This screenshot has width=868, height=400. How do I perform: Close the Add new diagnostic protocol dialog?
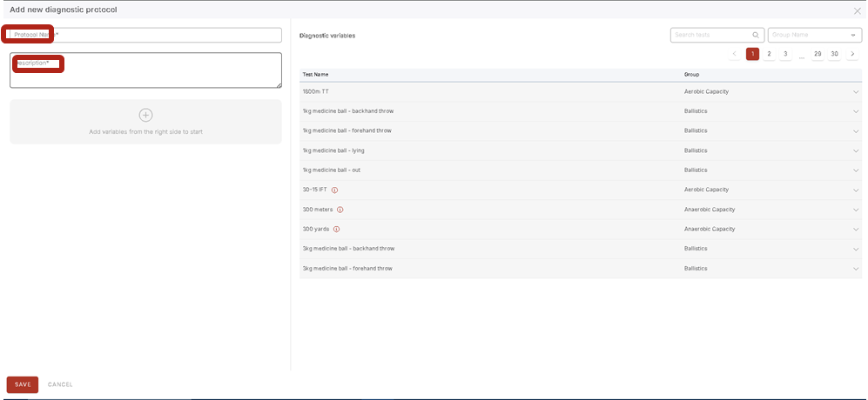(x=858, y=10)
